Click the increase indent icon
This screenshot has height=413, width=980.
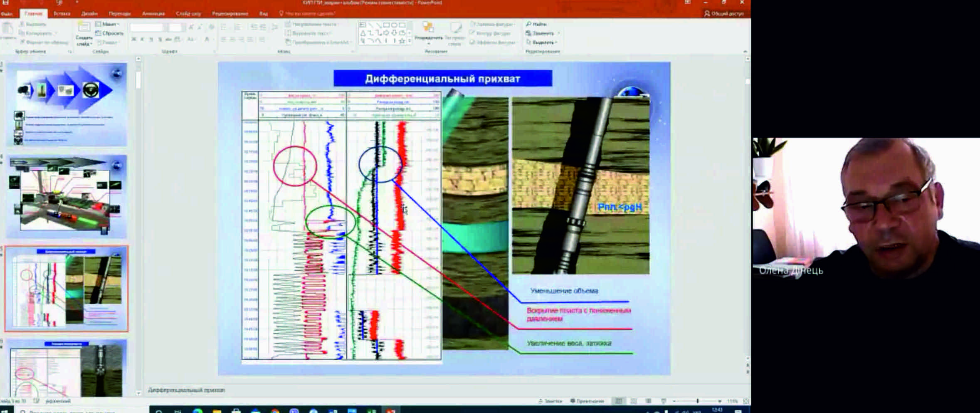point(263,27)
